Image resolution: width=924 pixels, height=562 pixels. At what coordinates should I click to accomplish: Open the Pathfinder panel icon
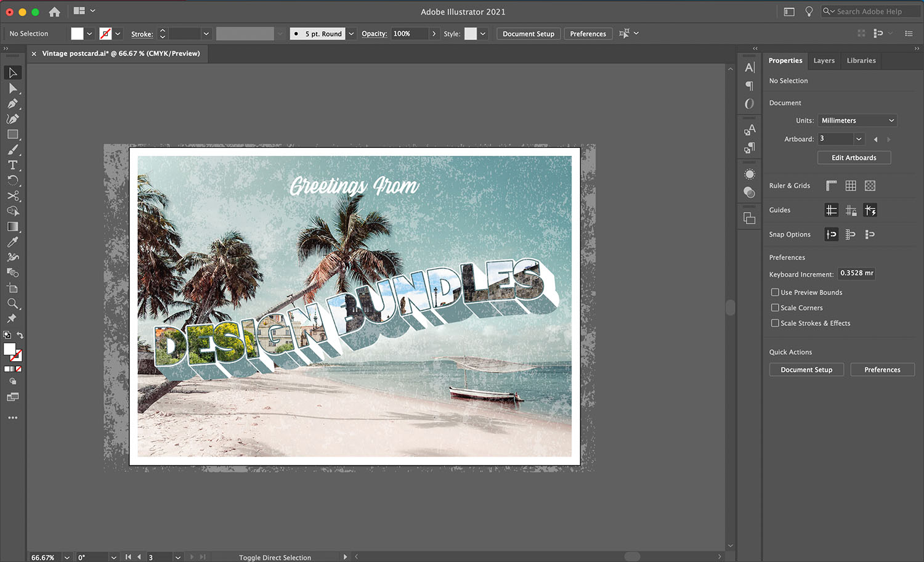[x=750, y=218]
